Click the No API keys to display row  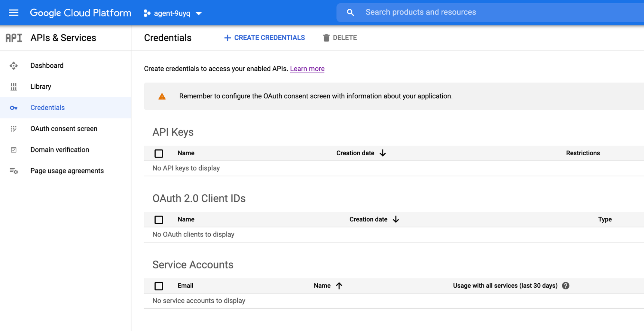coord(394,168)
